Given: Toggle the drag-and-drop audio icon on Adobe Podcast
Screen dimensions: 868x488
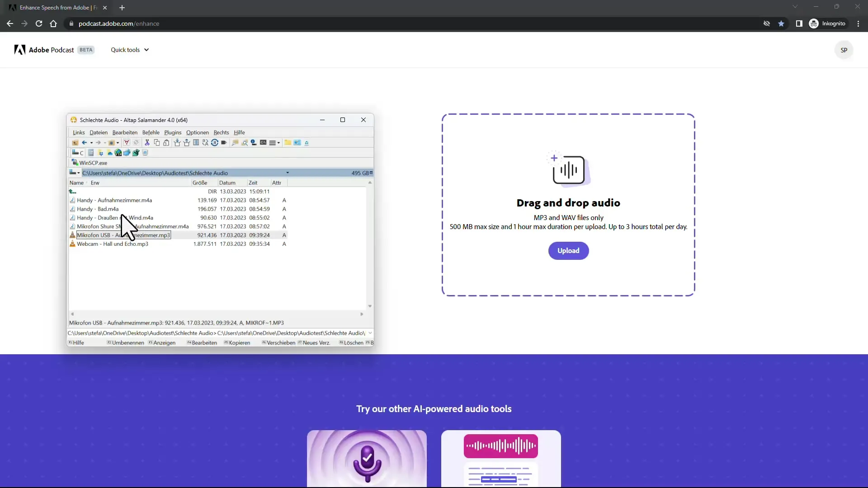Looking at the screenshot, I should tap(568, 170).
